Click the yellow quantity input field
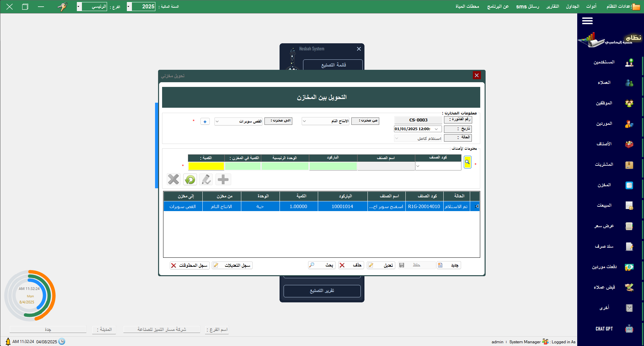Image resolution: width=644 pixels, height=346 pixels. coord(206,166)
